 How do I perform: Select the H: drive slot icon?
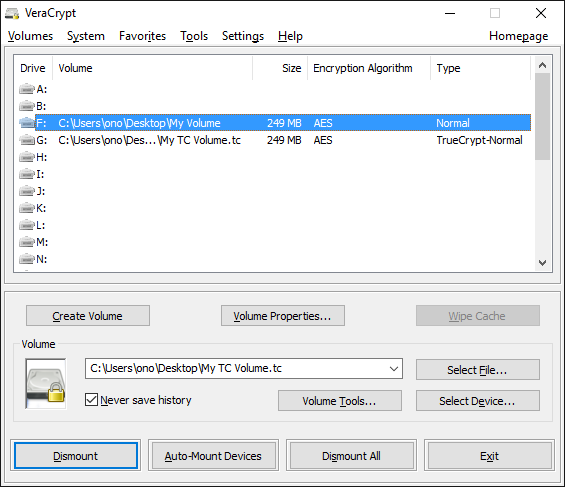(x=27, y=157)
